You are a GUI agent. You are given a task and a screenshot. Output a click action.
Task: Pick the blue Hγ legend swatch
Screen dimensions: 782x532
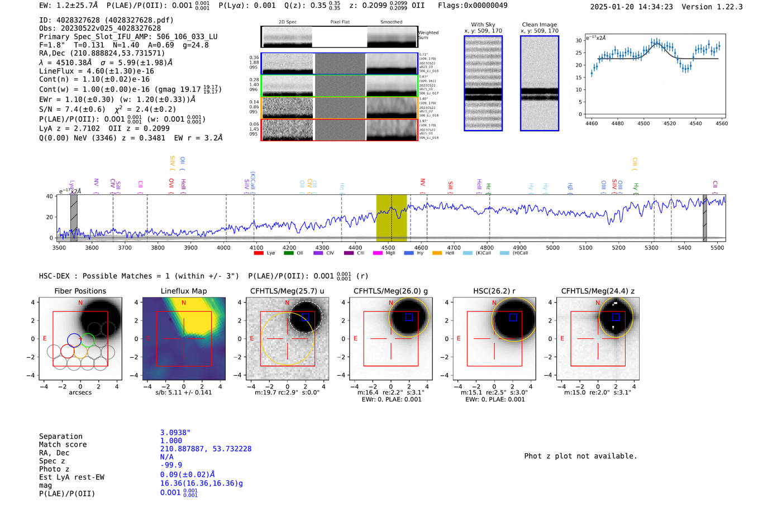click(409, 253)
